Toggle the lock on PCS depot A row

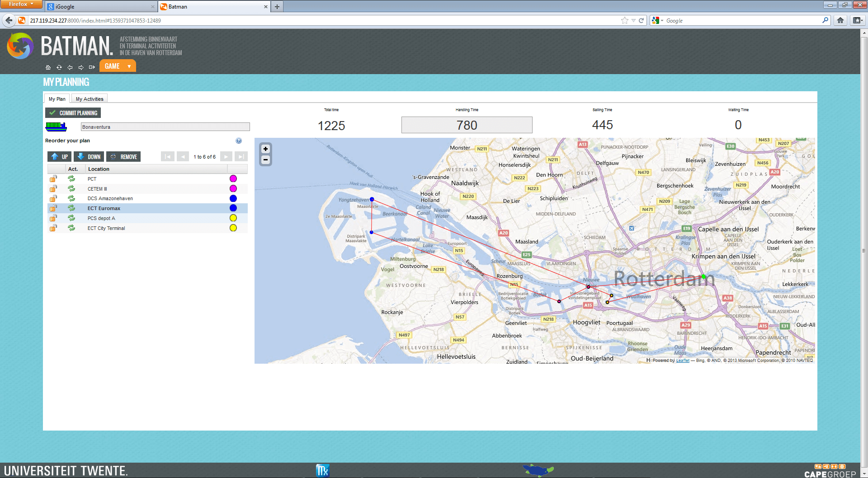coord(53,218)
